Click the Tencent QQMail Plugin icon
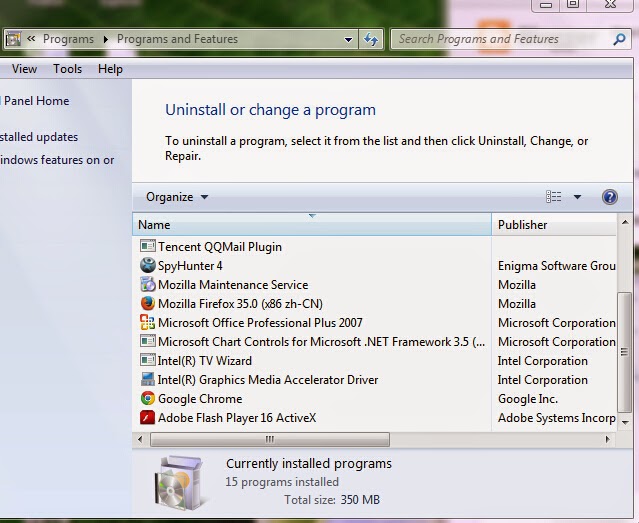The image size is (639, 523). pos(147,246)
